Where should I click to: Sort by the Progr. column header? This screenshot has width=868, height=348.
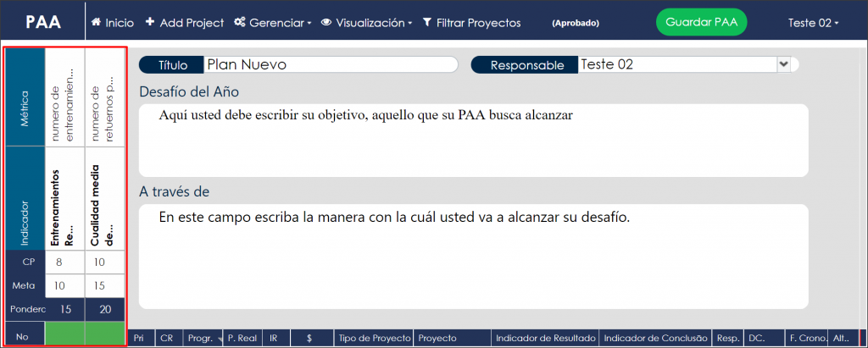tap(203, 338)
